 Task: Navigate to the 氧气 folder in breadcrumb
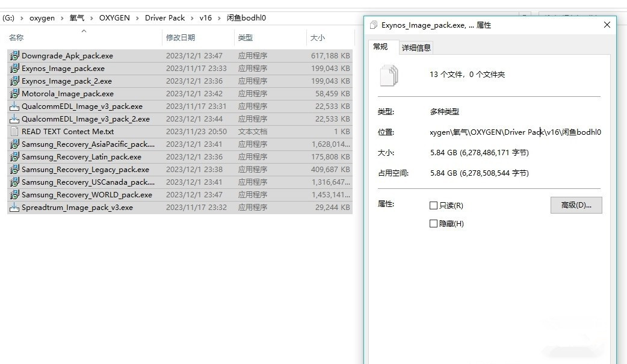(x=77, y=18)
